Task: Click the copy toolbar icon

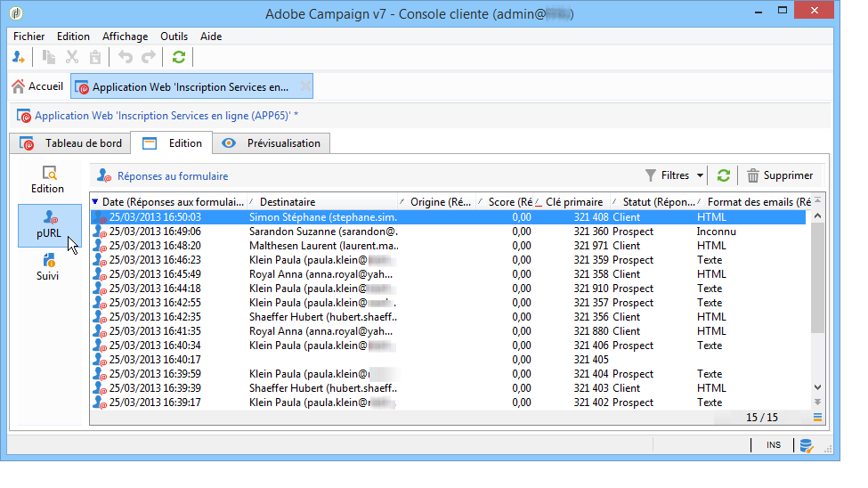Action: coord(49,57)
